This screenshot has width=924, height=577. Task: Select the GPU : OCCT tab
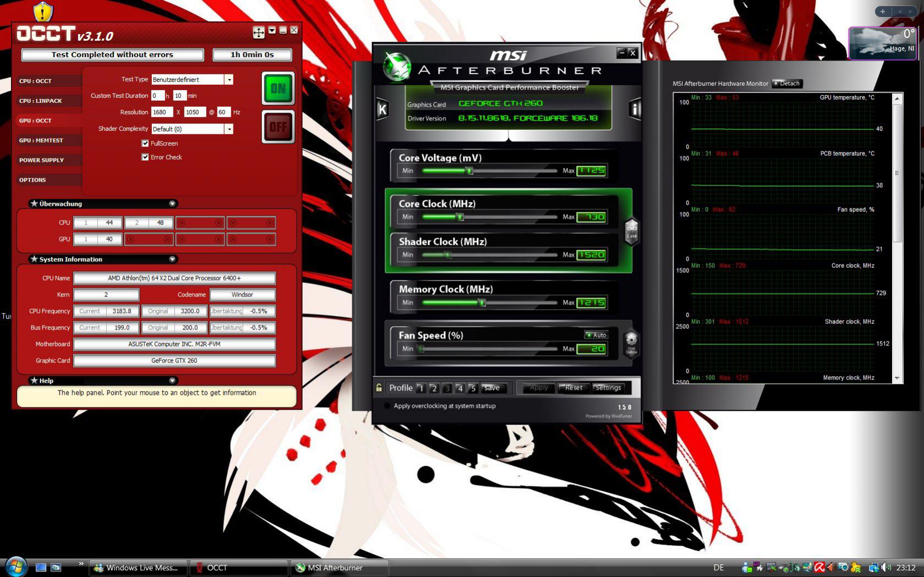[48, 120]
